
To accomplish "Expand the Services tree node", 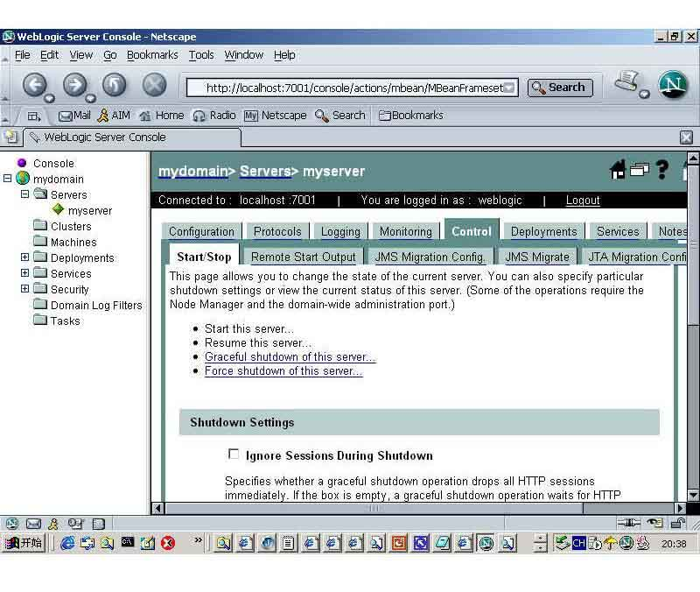I will click(x=25, y=273).
